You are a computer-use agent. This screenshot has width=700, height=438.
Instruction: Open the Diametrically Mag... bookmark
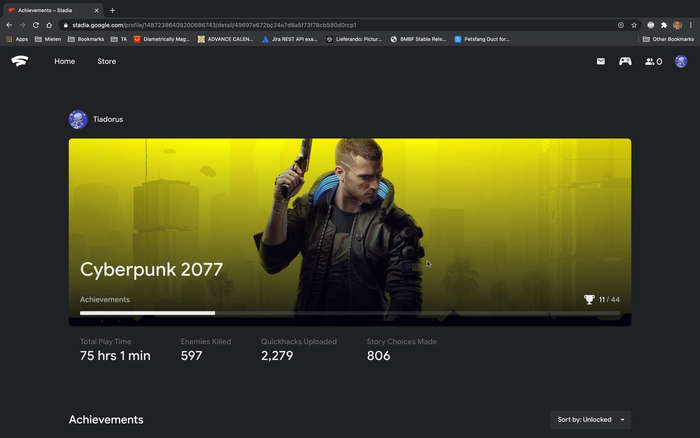162,39
